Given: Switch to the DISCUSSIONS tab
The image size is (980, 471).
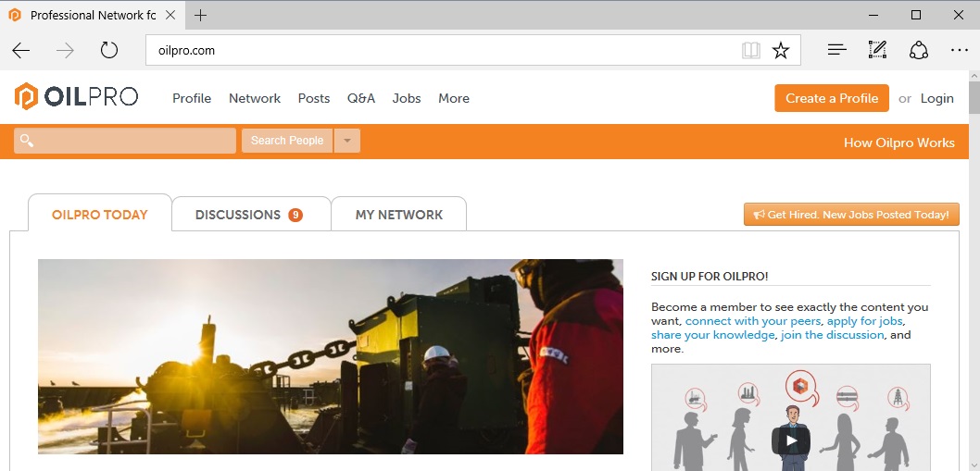Looking at the screenshot, I should [x=251, y=215].
